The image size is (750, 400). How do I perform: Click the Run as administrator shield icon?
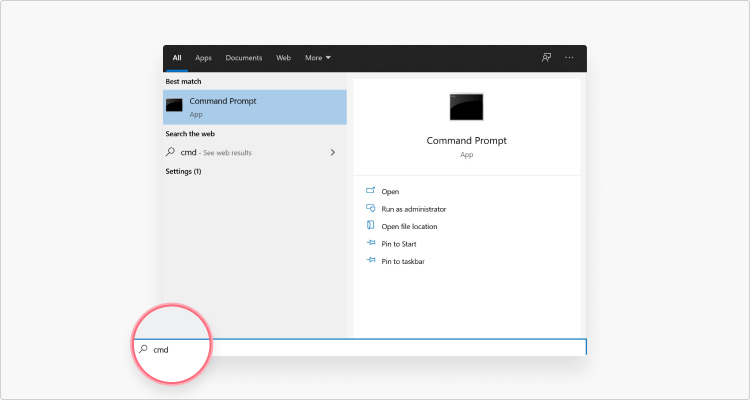pos(371,208)
